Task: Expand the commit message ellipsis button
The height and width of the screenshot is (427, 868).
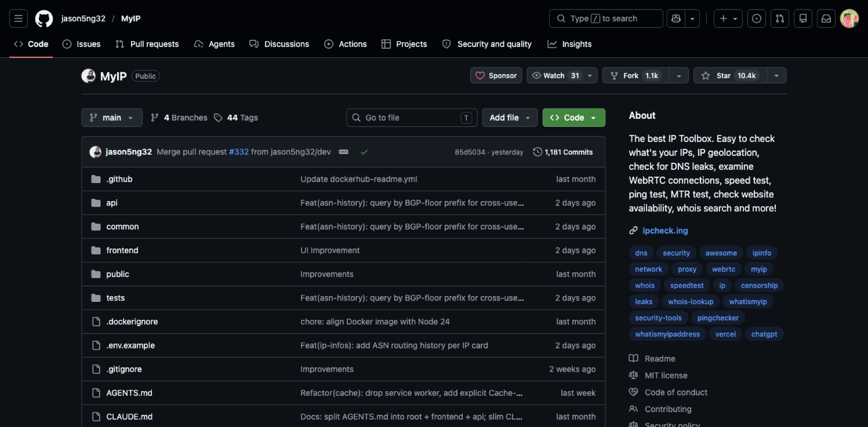Action: 344,152
